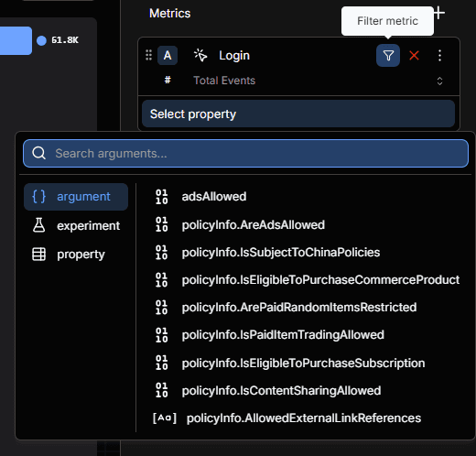
Task: Click the drag handle beside metric A
Action: tap(148, 55)
